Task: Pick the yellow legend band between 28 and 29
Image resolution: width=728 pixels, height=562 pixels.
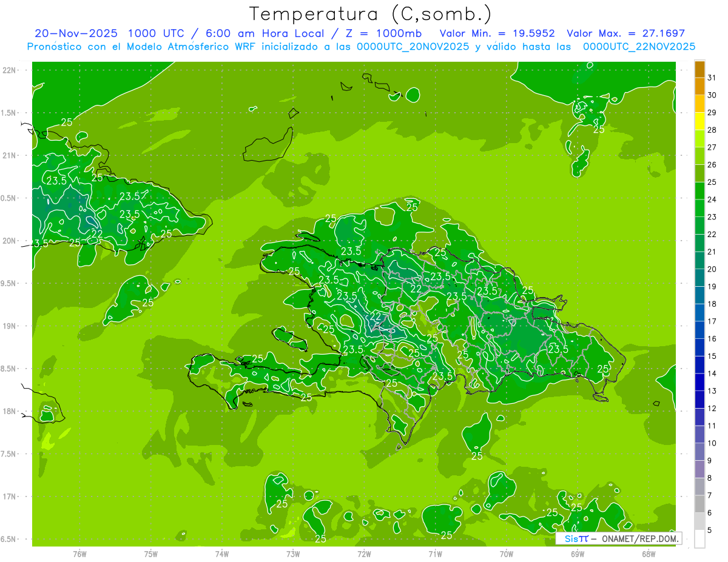Action: point(699,122)
